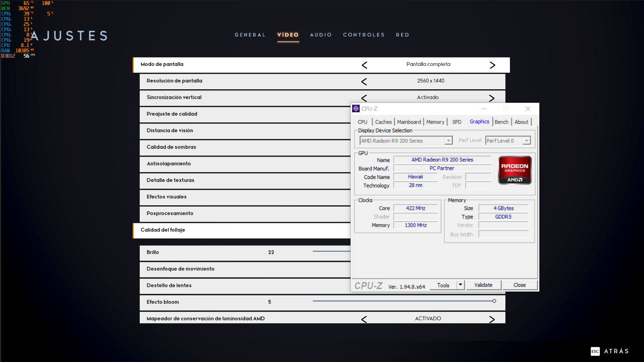Open the Memory tab in CPU-Z
644x362 pixels.
coord(435,122)
